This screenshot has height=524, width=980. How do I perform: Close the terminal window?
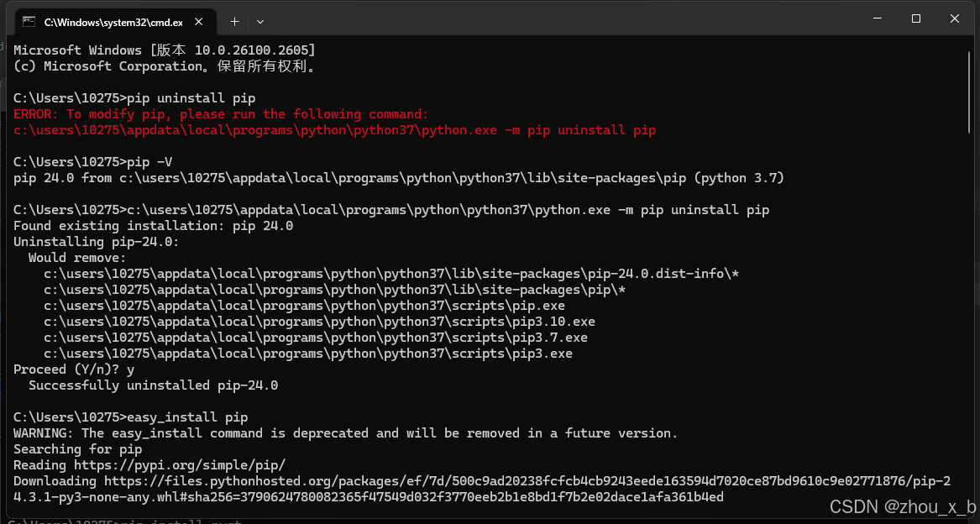point(954,18)
